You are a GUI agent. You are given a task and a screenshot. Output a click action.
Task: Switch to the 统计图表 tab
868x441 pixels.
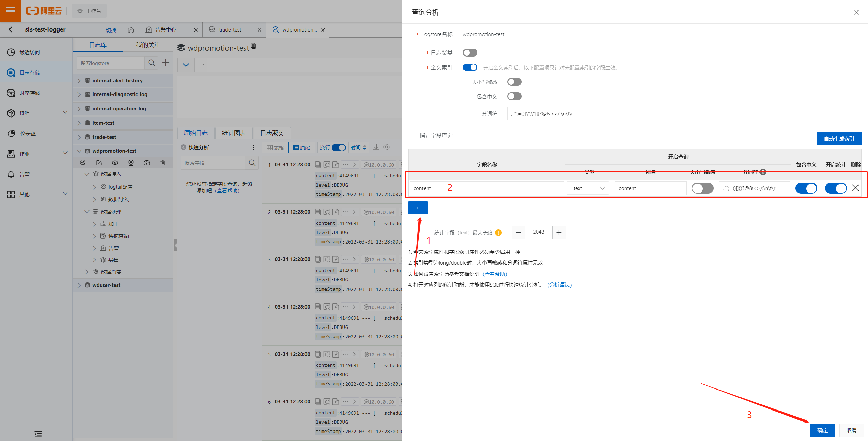(x=234, y=133)
